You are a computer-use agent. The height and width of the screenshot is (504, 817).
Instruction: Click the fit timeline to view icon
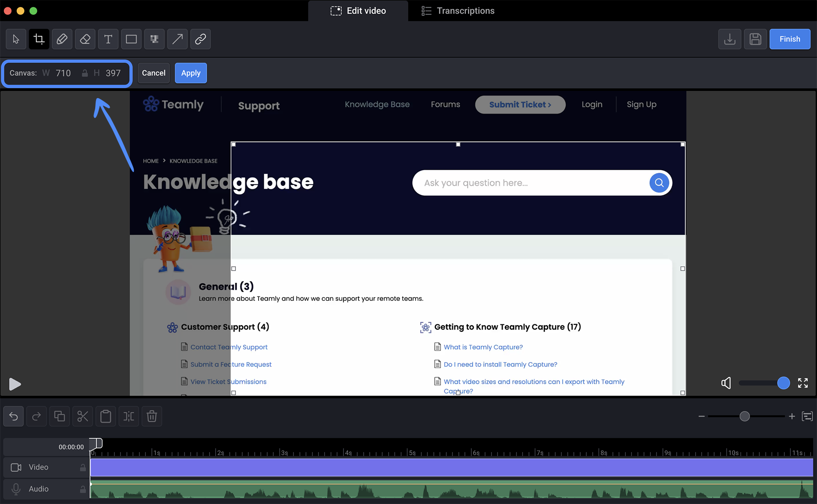tap(807, 416)
